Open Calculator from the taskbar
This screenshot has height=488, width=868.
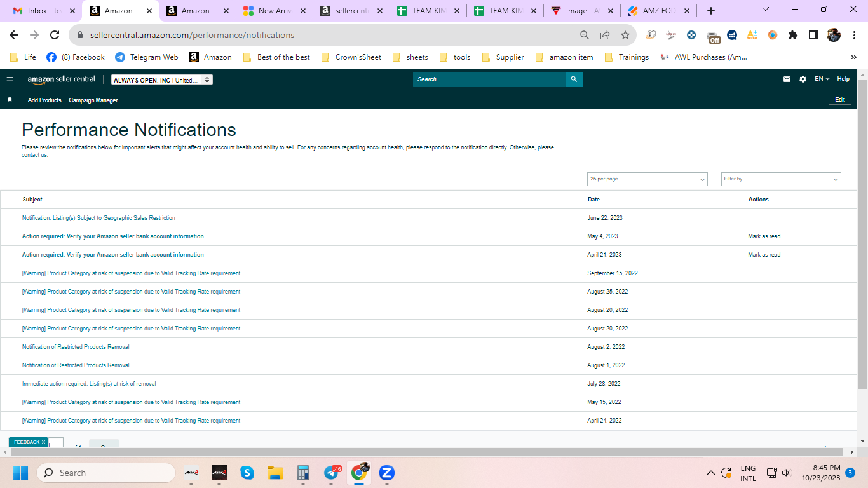click(x=303, y=473)
